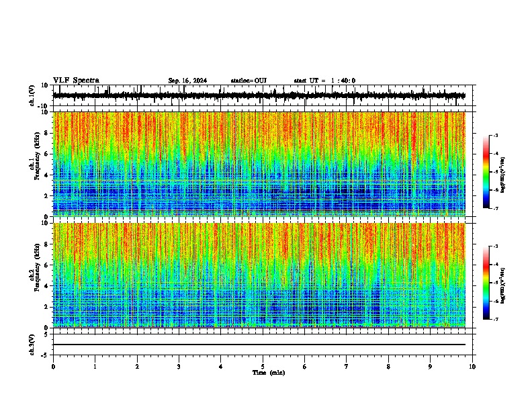Click the "VLF Spectra" title text
Image resolution: width=532 pixels, height=411 pixels.
pos(76,81)
